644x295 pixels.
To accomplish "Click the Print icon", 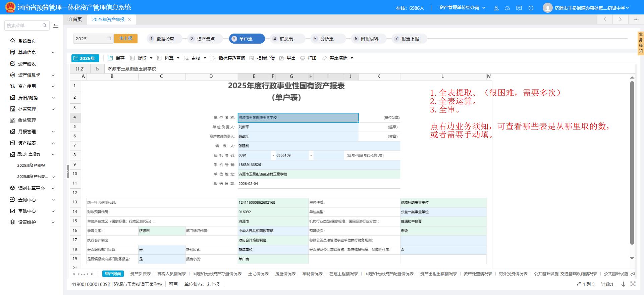I will pyautogui.click(x=303, y=58).
